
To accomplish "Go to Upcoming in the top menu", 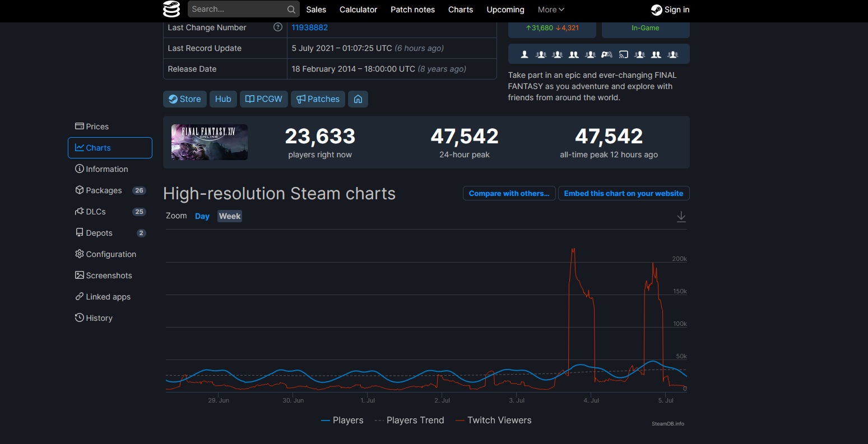I will 505,10.
